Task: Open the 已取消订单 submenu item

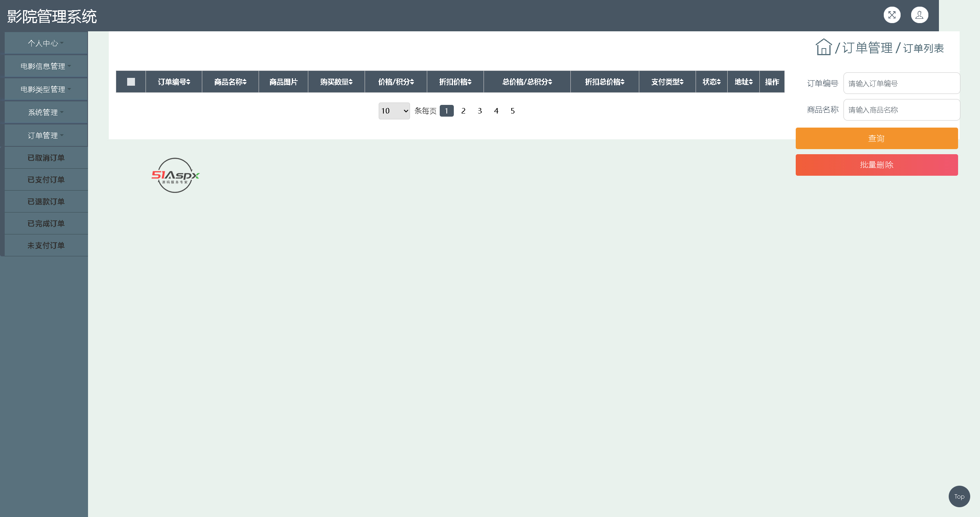Action: (x=46, y=158)
